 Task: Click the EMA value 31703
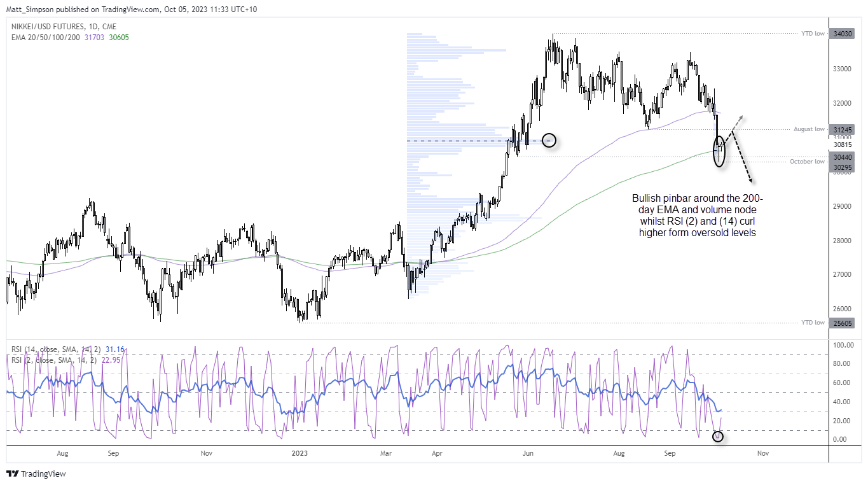click(95, 38)
